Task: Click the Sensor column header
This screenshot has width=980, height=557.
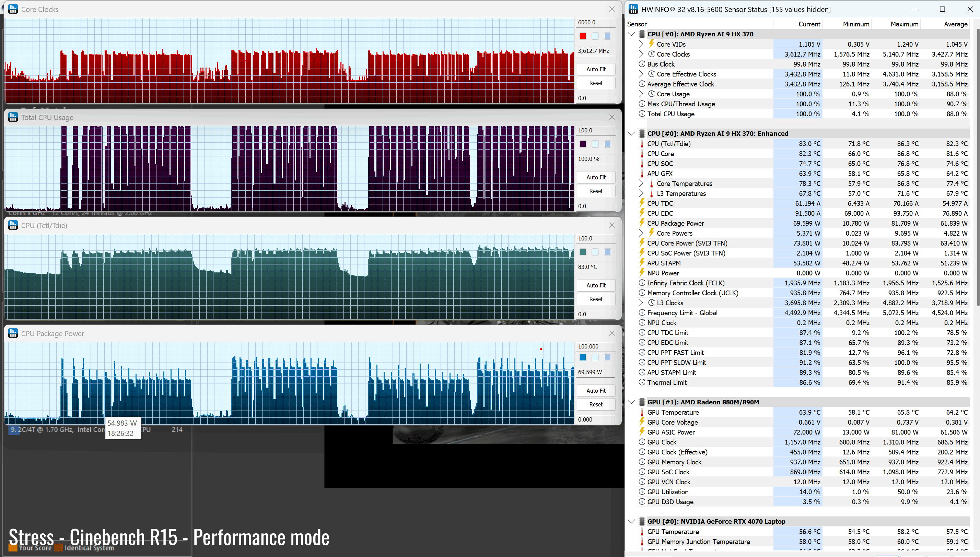Action: coord(699,24)
